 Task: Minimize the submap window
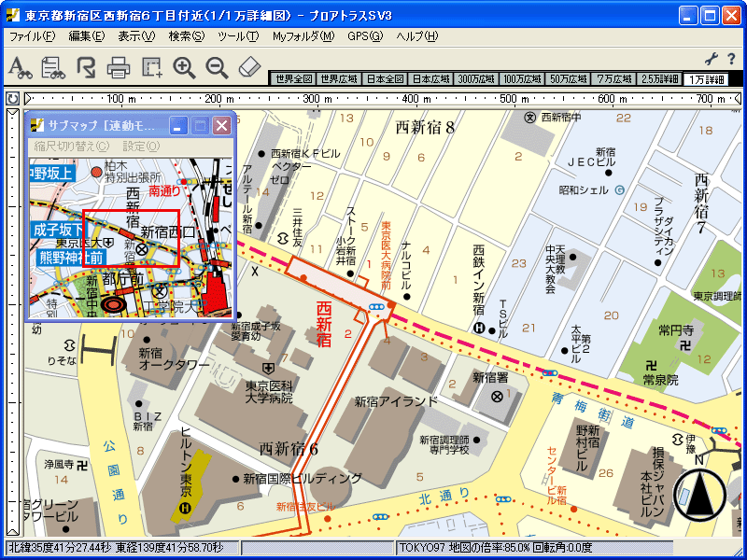pos(177,126)
